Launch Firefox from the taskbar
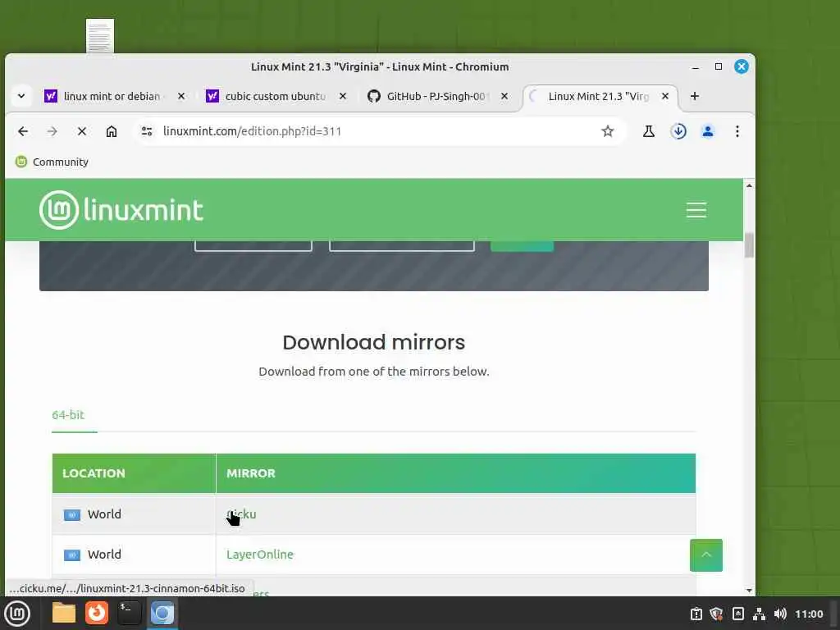840x630 pixels. coord(97,614)
